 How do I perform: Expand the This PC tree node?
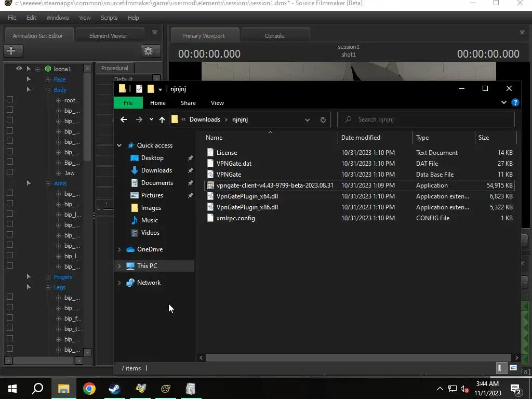point(119,266)
